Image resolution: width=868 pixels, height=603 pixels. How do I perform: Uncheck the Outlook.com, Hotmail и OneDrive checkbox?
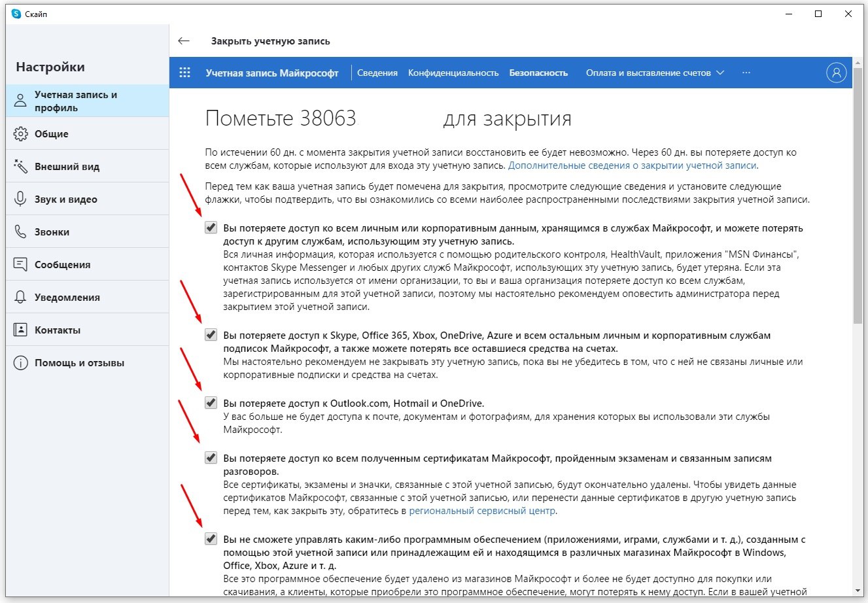pos(211,403)
